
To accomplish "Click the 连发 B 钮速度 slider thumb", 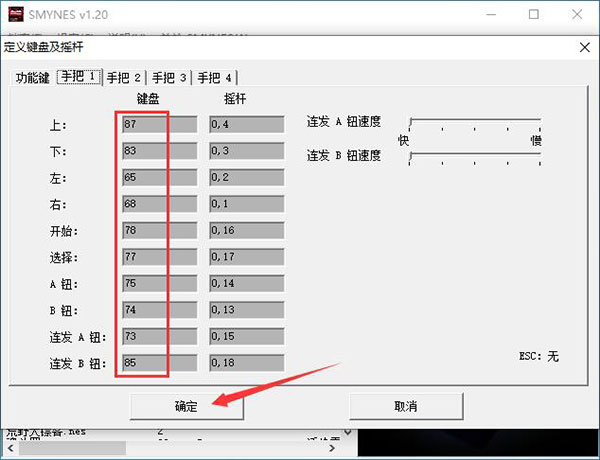I will (x=411, y=156).
